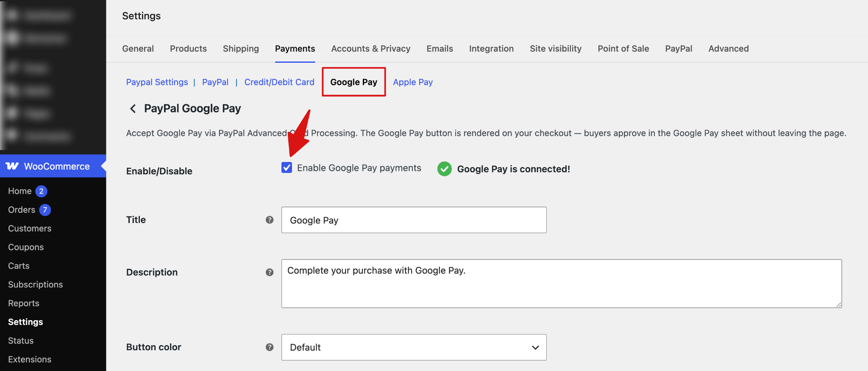This screenshot has width=868, height=371.
Task: Click into the Title input field
Action: 414,220
